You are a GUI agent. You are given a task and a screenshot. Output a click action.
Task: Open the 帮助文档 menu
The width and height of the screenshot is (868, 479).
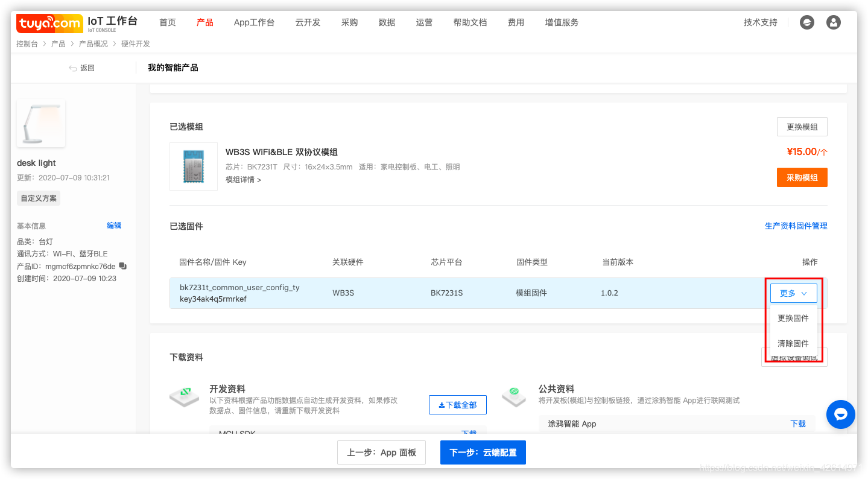point(470,22)
